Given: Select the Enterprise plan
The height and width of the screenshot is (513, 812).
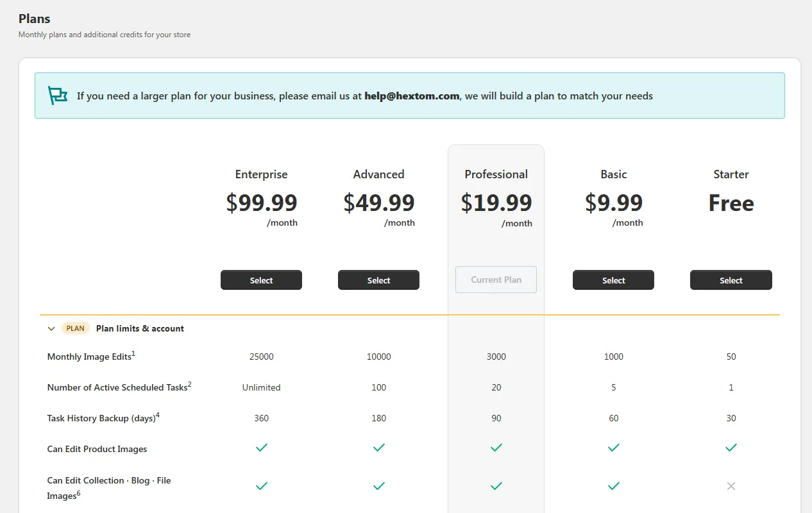Looking at the screenshot, I should tap(261, 280).
